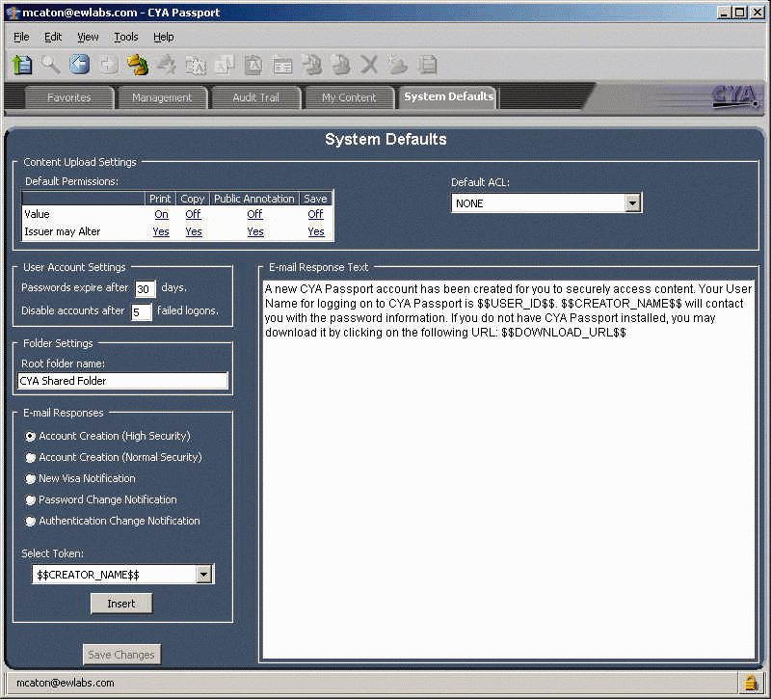Viewport: 771px width, 700px height.
Task: Select the System Defaults tab
Action: point(448,96)
